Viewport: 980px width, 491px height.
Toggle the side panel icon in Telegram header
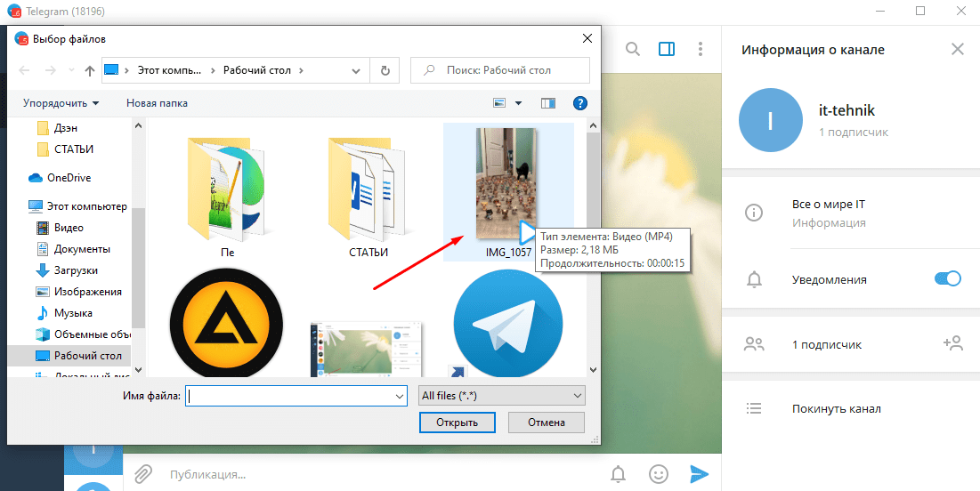pos(667,49)
